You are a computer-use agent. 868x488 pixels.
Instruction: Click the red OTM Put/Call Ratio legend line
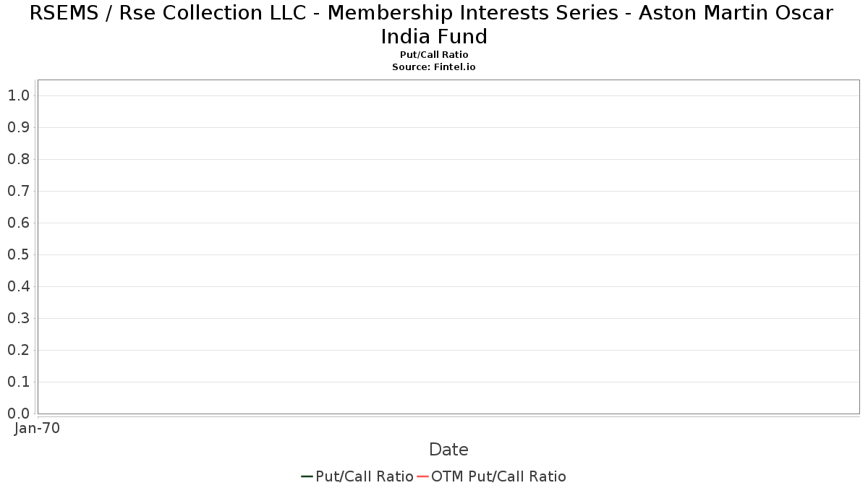coord(422,476)
